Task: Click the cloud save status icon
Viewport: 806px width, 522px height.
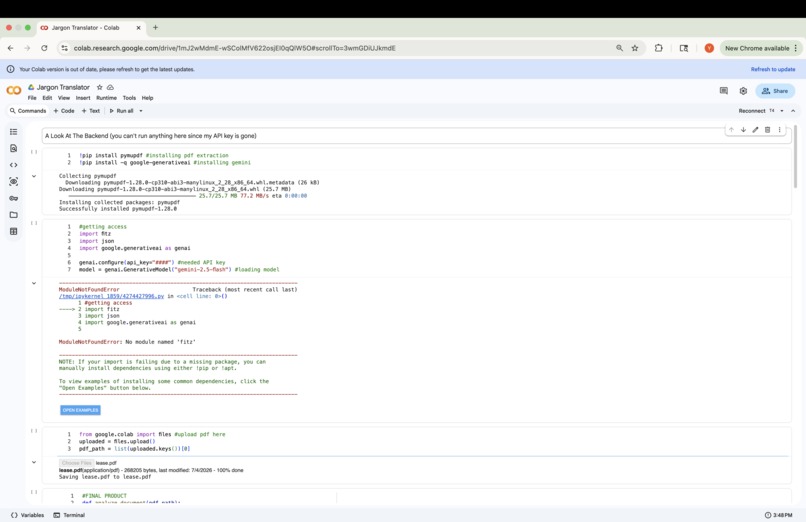Action: (111, 87)
